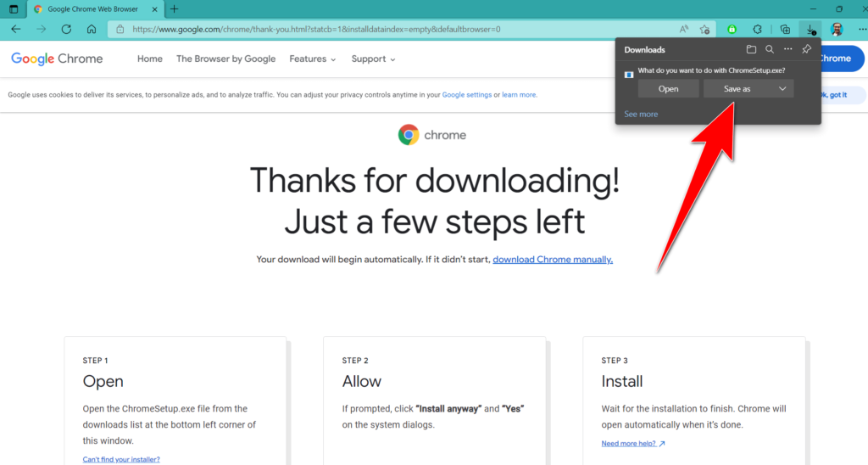Open a new tab with plus icon

(x=175, y=8)
